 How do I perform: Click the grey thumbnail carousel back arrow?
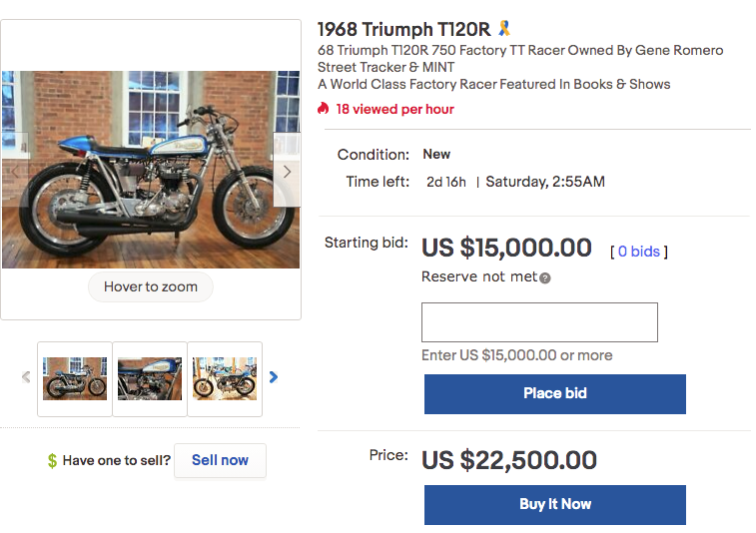[x=26, y=377]
